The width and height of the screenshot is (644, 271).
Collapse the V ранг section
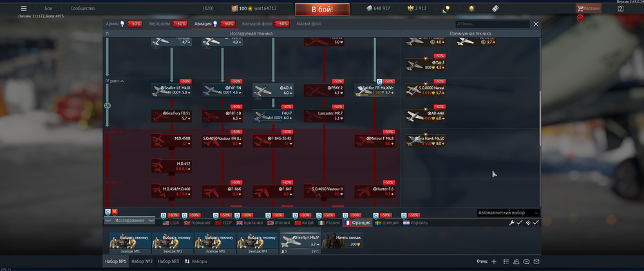click(115, 132)
